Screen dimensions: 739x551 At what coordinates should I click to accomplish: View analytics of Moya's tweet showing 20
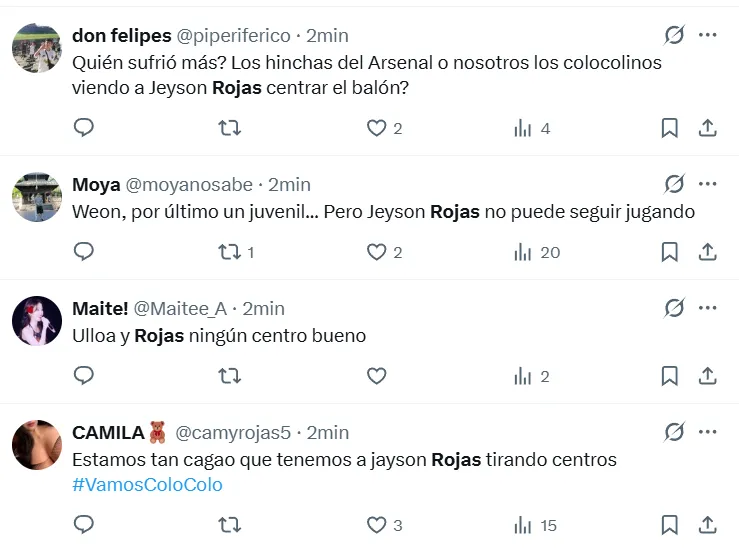point(537,253)
